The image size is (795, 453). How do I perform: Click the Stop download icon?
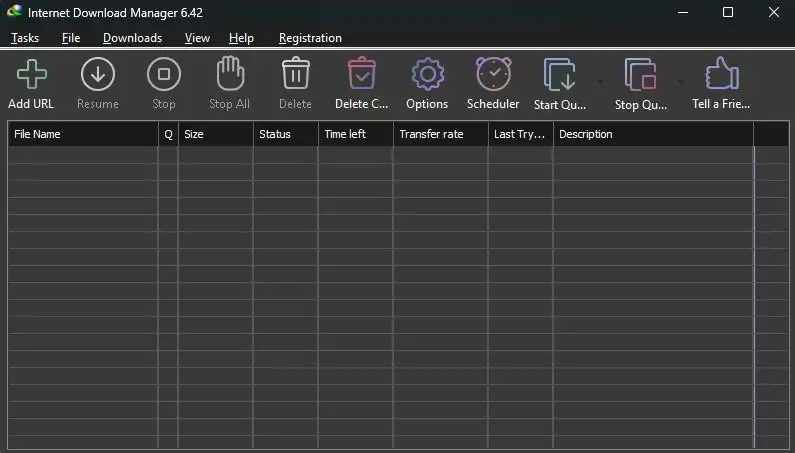tap(164, 75)
